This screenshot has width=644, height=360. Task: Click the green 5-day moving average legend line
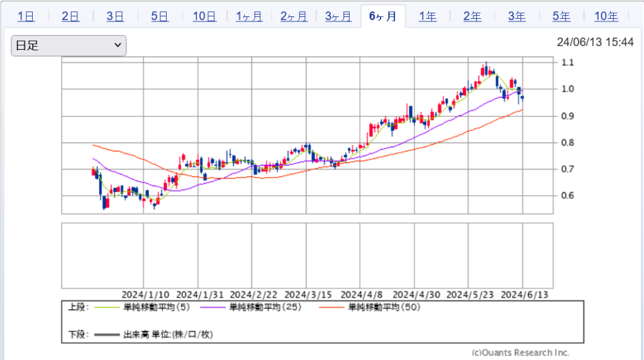tap(109, 308)
